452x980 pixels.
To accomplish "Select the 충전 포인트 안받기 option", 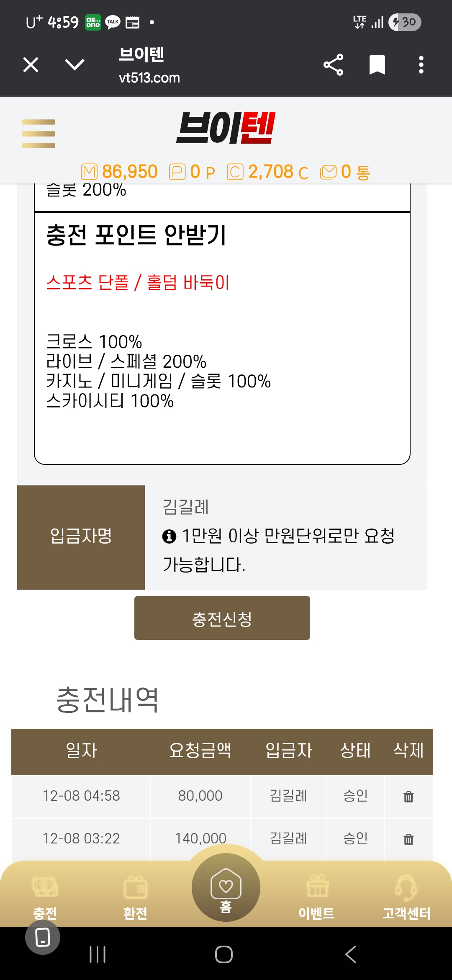I will [x=136, y=235].
